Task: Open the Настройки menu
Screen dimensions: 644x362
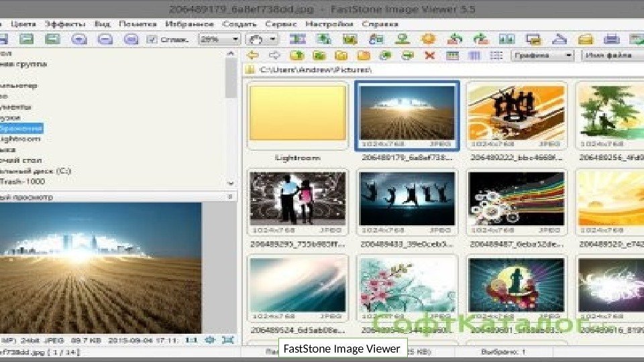Action: click(329, 24)
